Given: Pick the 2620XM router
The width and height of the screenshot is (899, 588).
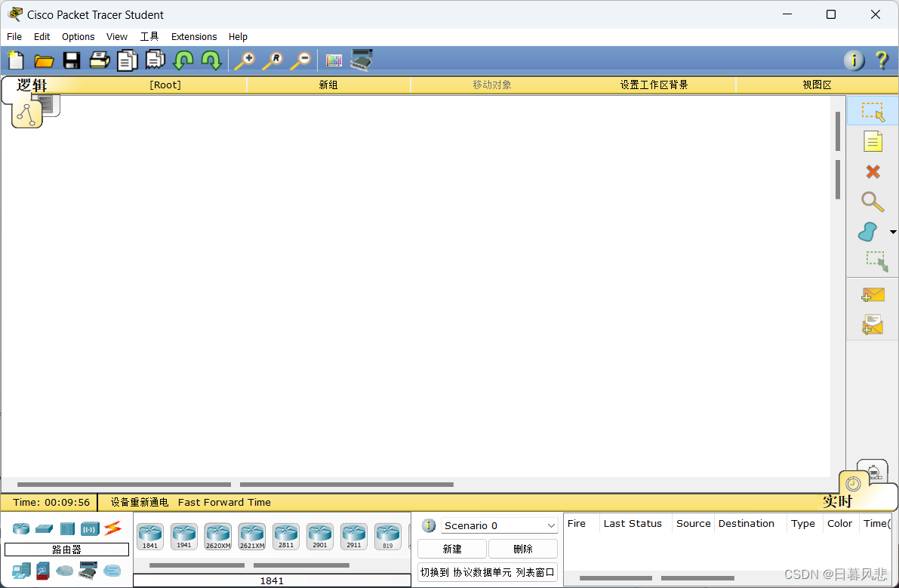Looking at the screenshot, I should 218,537.
